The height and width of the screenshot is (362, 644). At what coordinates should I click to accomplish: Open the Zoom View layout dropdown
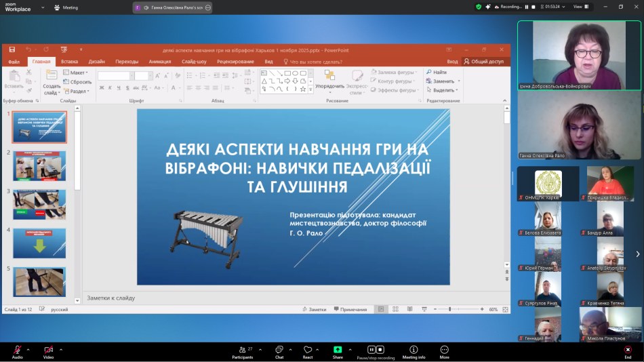(x=580, y=7)
